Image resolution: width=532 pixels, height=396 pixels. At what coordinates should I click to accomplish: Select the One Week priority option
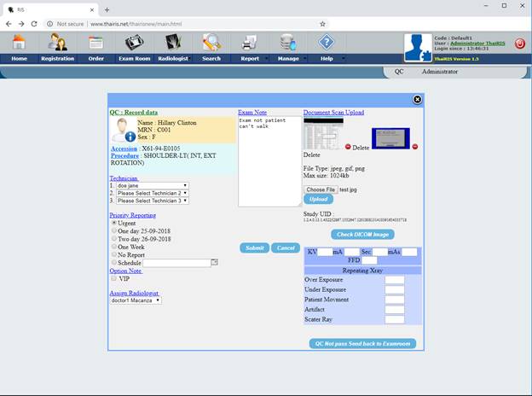(115, 247)
